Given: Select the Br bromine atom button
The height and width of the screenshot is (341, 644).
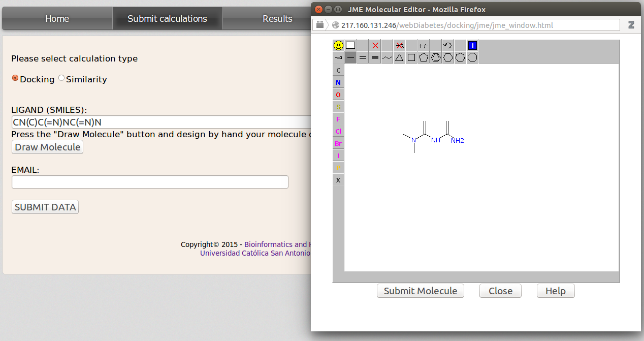Looking at the screenshot, I should 338,143.
